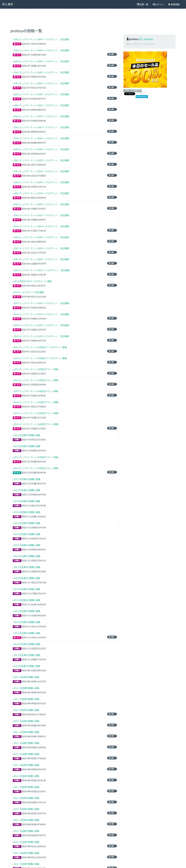Click 売ります tag on 2023-12-01 post

click(x=17, y=472)
